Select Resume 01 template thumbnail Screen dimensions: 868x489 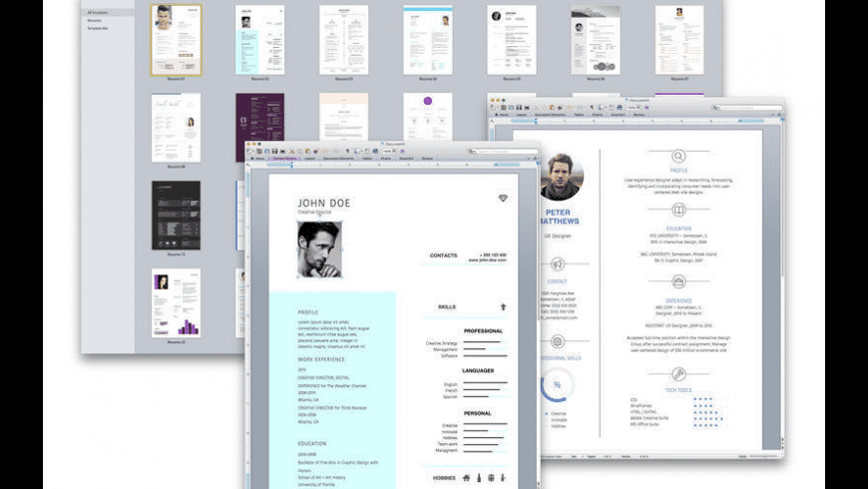176,40
